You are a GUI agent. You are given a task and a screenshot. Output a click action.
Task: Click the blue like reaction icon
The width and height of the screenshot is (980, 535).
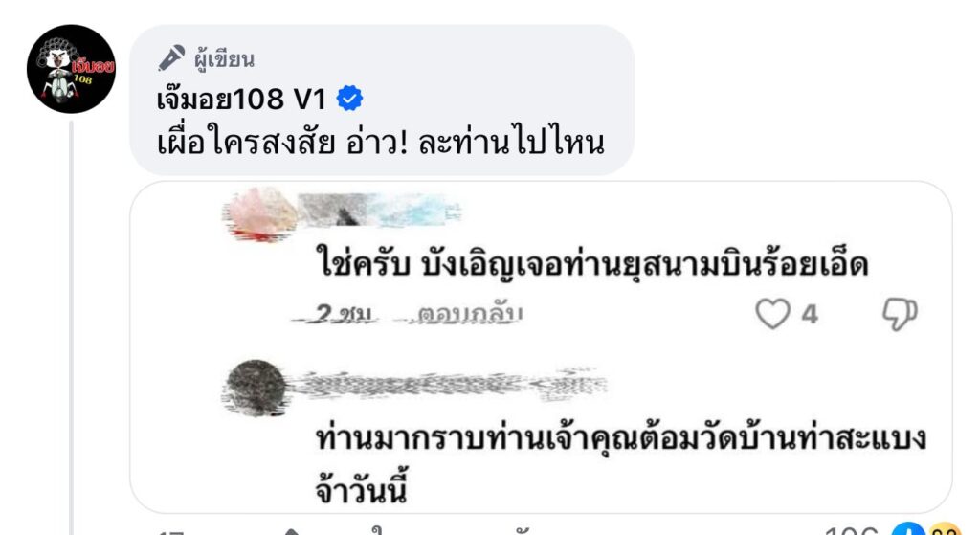pyautogui.click(x=907, y=529)
